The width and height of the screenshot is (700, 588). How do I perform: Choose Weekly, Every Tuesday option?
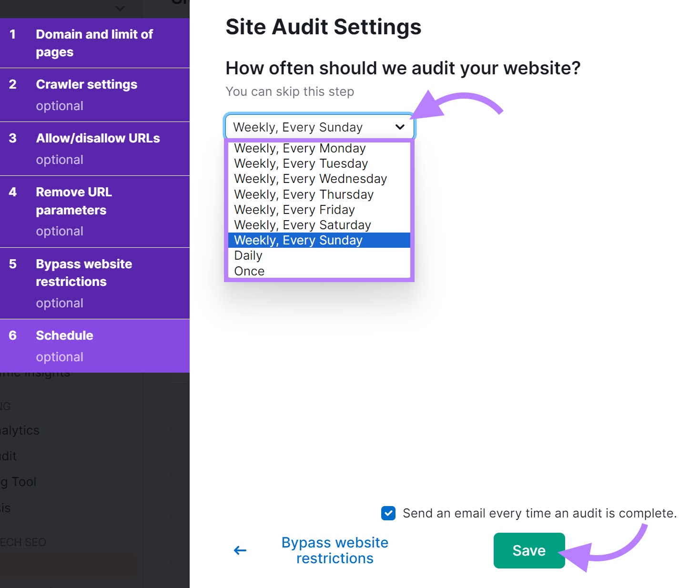pyautogui.click(x=301, y=164)
